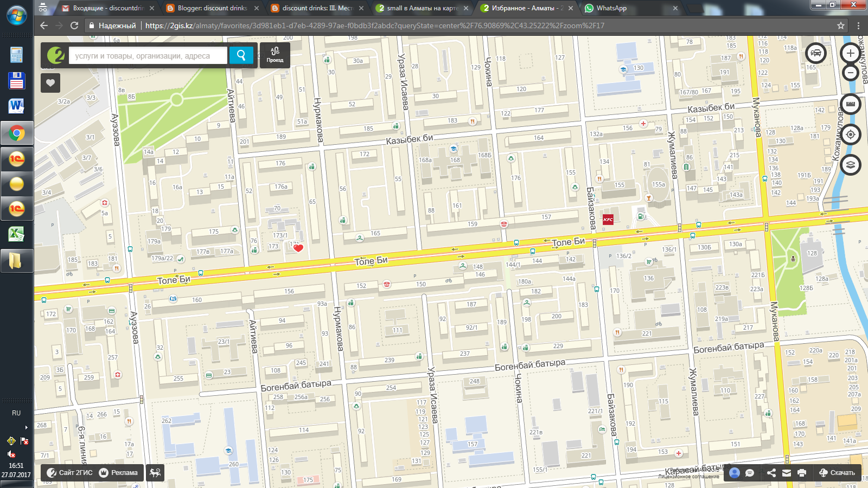Click the Казыбек би label near Ураза Исаева
This screenshot has height=488, width=868.
click(410, 139)
